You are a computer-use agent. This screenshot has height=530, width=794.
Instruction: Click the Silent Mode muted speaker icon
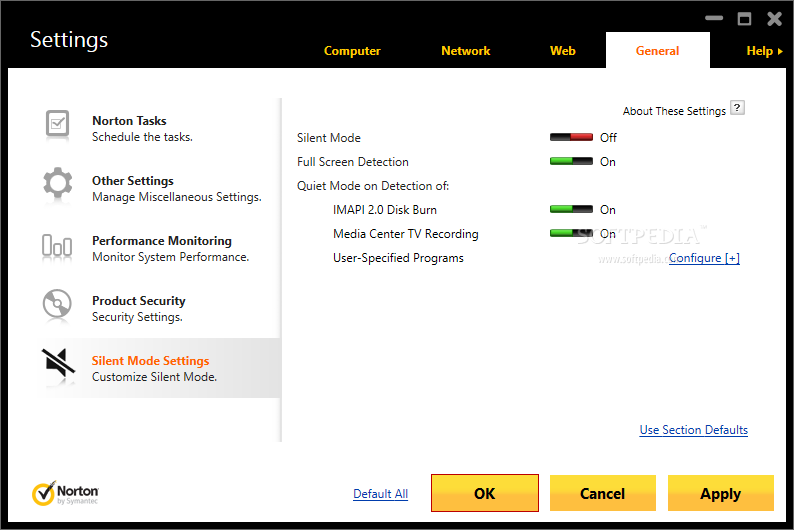[57, 366]
